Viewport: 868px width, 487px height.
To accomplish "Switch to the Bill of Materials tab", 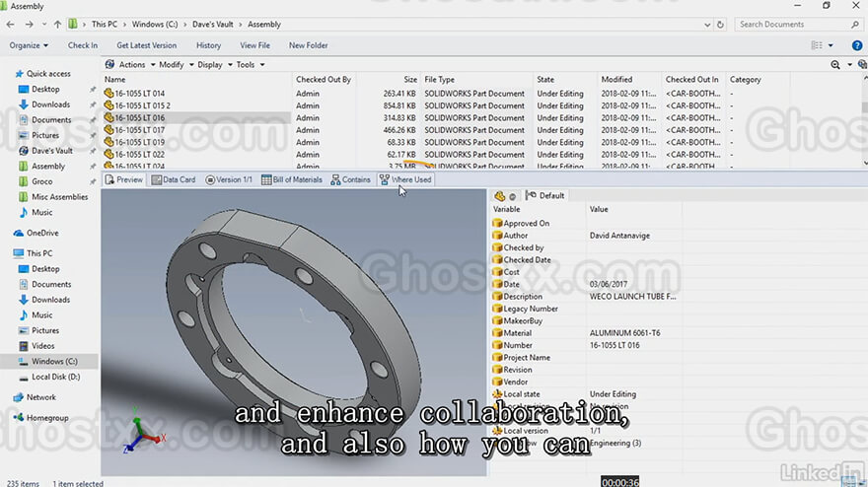I will 292,179.
